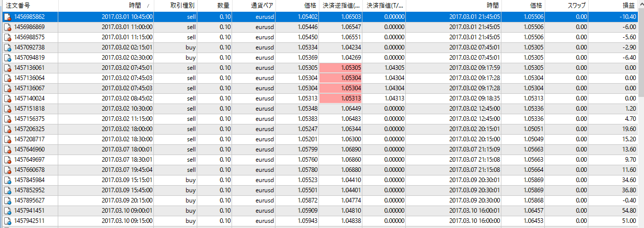Sort by 通貨ペア column header

(x=254, y=6)
